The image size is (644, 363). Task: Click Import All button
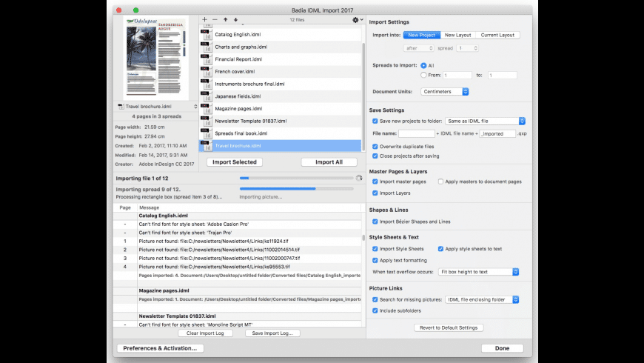tap(329, 162)
